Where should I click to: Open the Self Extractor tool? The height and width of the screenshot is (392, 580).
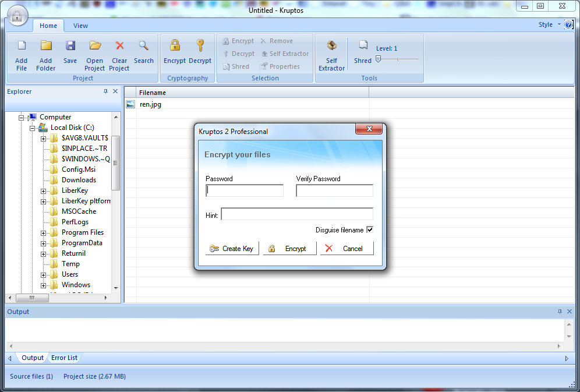click(332, 47)
